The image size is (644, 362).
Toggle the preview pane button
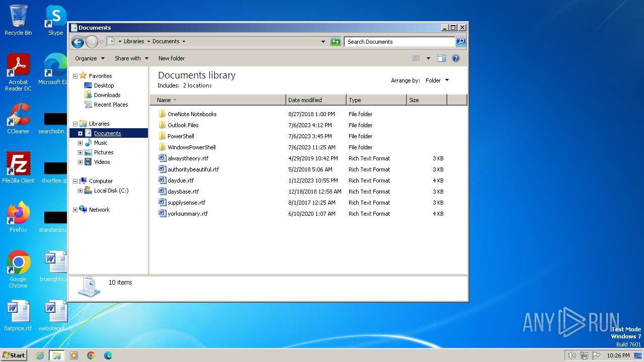pos(441,58)
